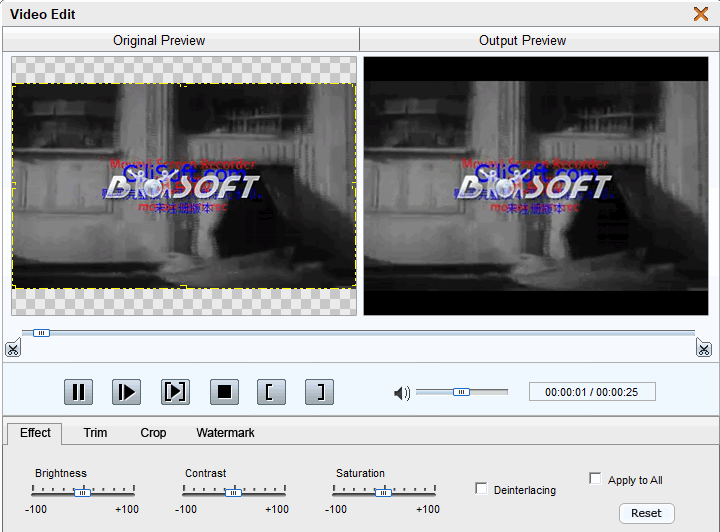Mute audio via the speaker icon

point(402,393)
